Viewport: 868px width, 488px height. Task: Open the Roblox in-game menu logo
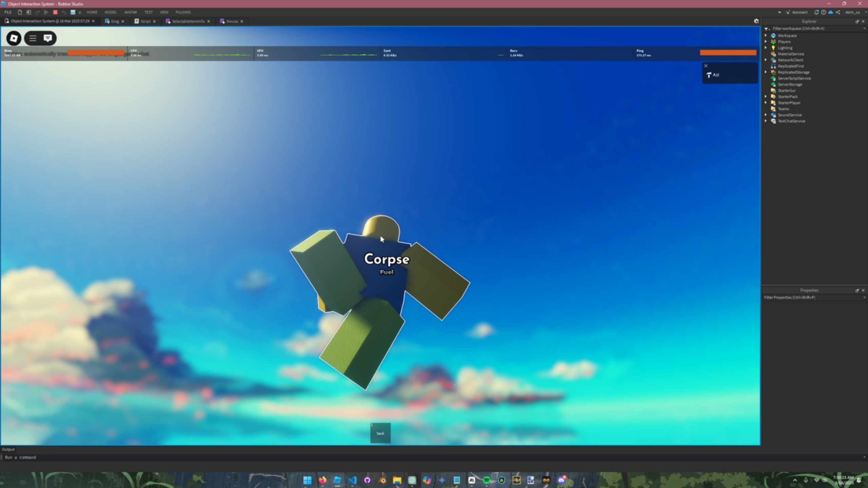[14, 38]
